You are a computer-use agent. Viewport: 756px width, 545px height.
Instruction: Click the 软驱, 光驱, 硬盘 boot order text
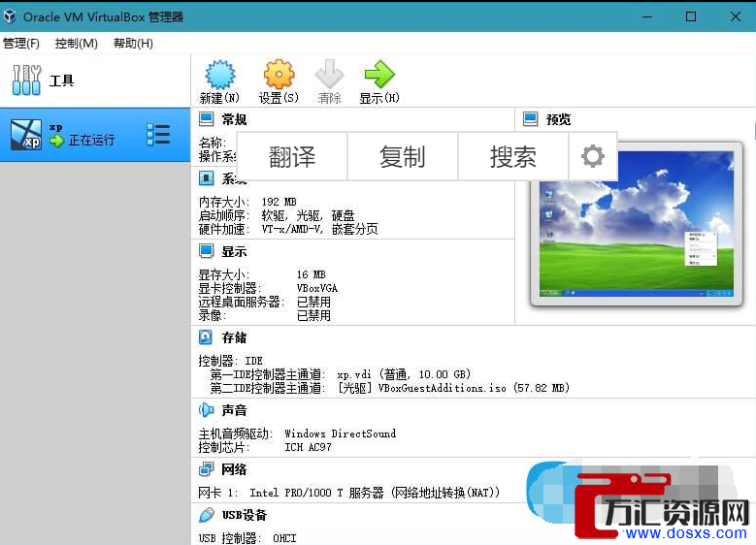(x=308, y=215)
